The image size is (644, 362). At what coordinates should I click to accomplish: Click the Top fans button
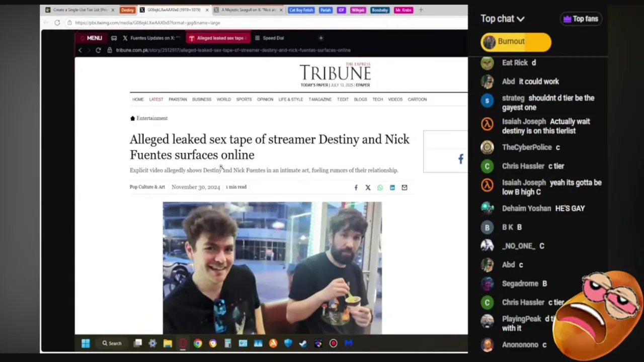point(581,19)
